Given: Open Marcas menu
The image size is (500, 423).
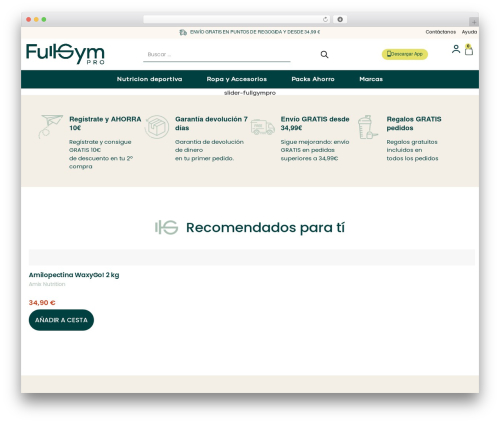Looking at the screenshot, I should [x=371, y=79].
